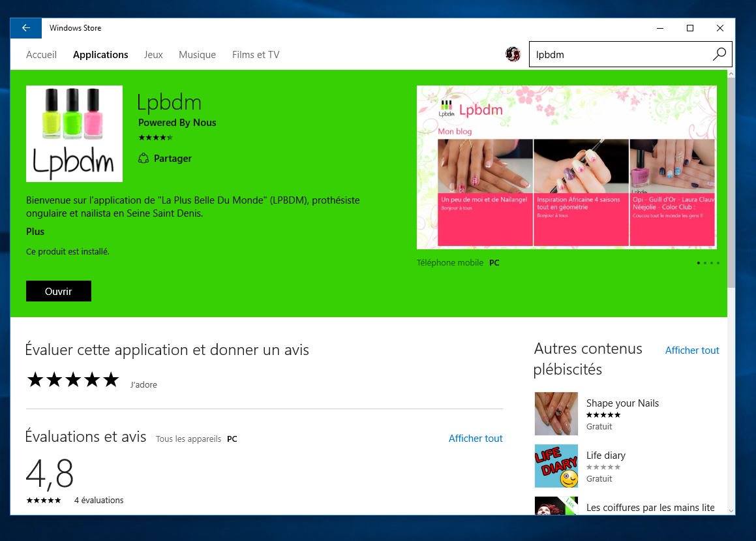
Task: Click the app's star rating under publisher
Action: tap(155, 138)
